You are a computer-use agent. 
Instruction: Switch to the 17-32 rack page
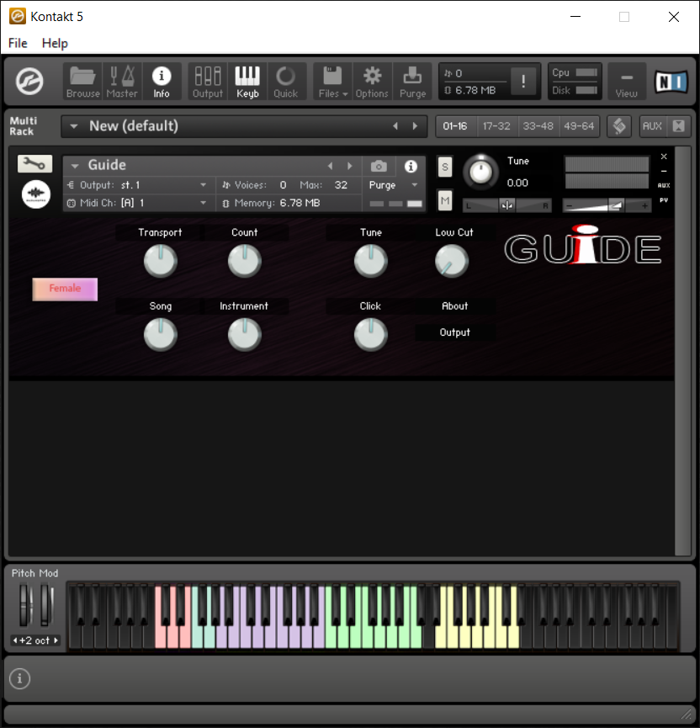click(x=496, y=126)
